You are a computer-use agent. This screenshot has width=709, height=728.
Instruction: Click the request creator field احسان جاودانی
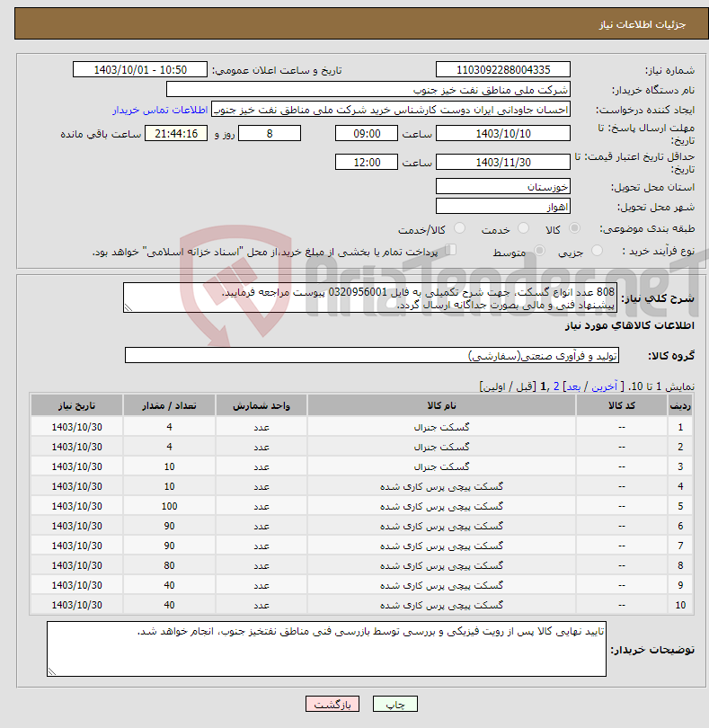coord(391,110)
